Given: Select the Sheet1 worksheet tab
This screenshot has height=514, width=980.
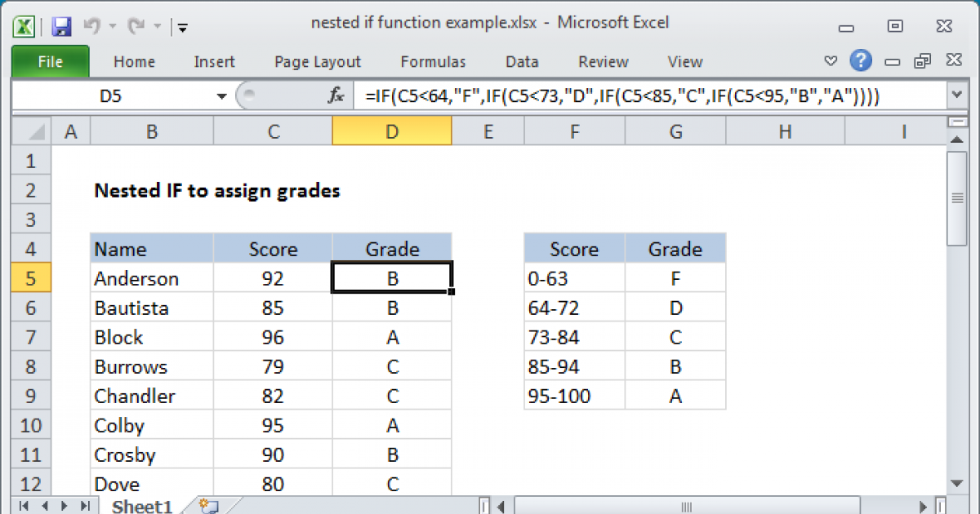Looking at the screenshot, I should [x=141, y=506].
